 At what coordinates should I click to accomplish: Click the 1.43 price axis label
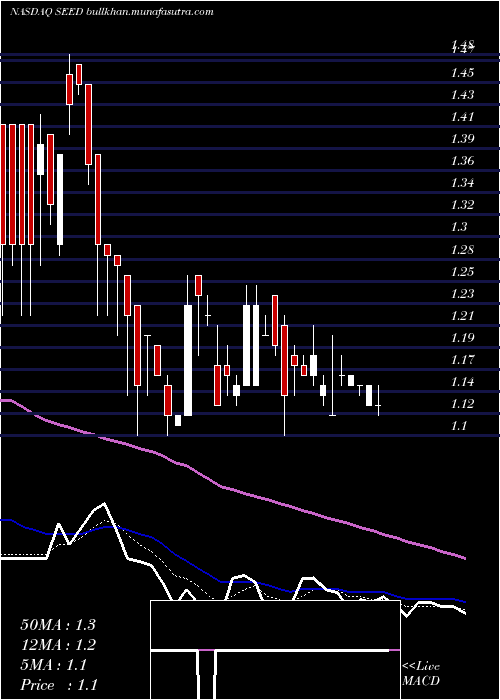pos(462,95)
